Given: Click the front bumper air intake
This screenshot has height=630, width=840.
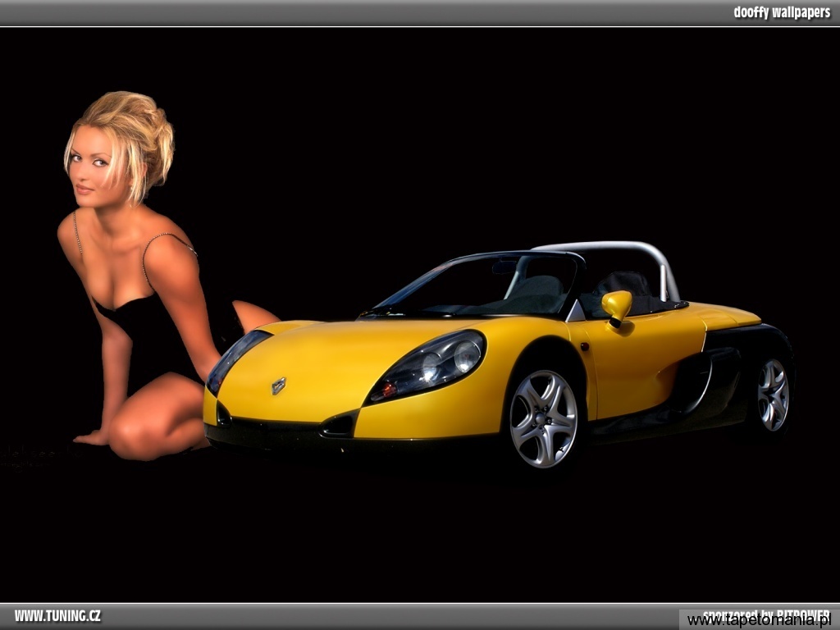Looking at the screenshot, I should point(338,426).
